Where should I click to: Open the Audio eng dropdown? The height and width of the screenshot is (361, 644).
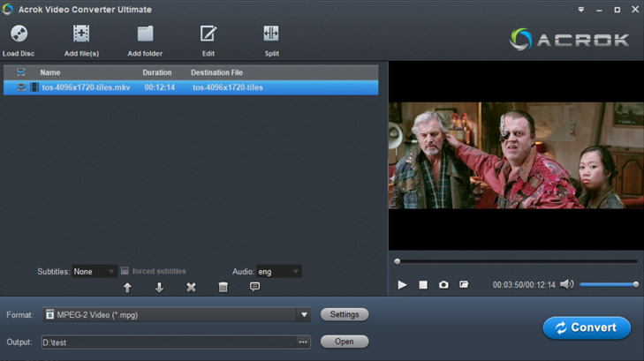tap(279, 272)
